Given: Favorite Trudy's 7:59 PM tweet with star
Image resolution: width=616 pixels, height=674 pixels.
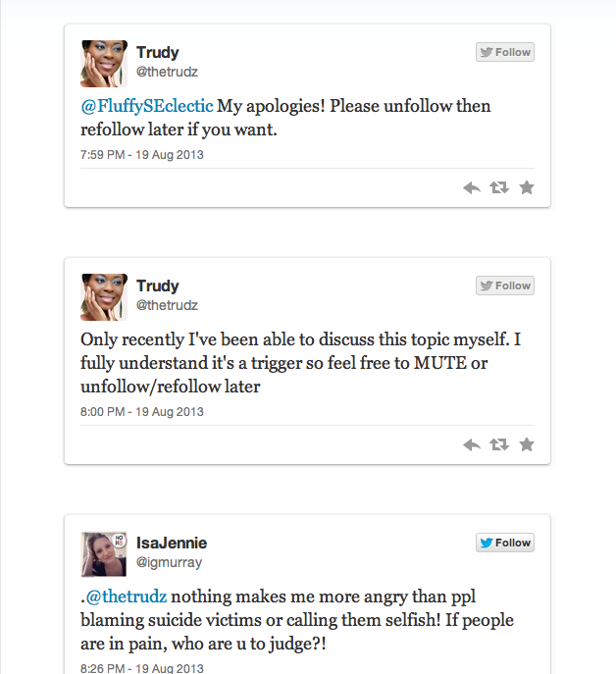Looking at the screenshot, I should point(527,187).
